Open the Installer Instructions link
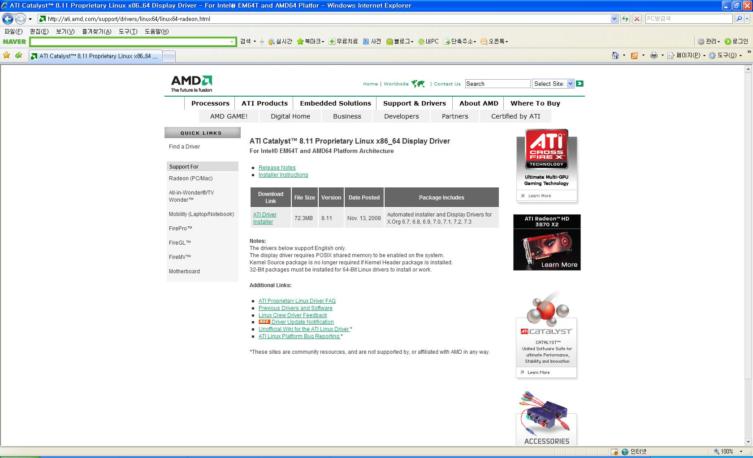The height and width of the screenshot is (458, 753). tap(283, 175)
